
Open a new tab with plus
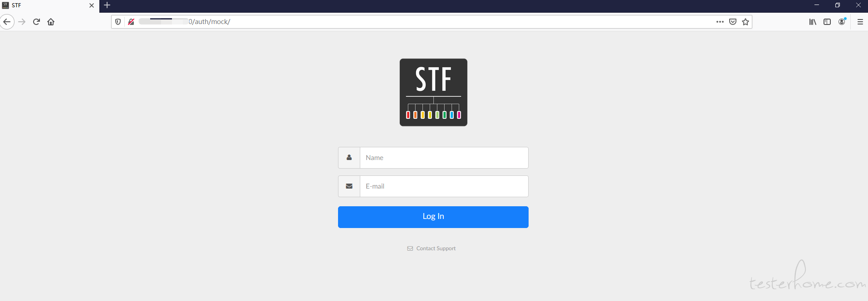tap(107, 5)
